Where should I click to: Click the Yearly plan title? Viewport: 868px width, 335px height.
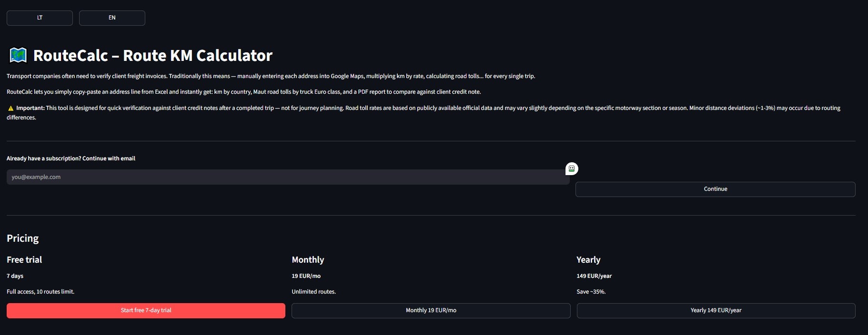588,260
